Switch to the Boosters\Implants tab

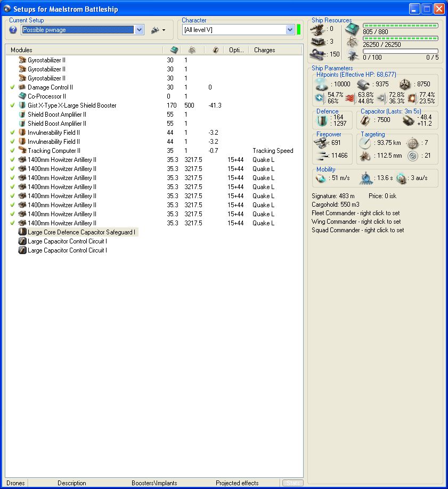(154, 483)
